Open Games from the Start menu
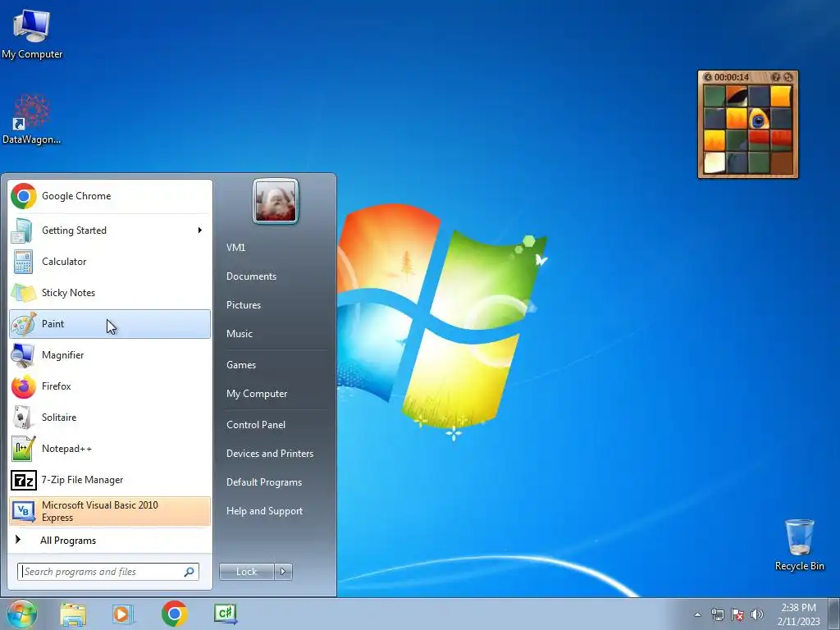 click(241, 365)
